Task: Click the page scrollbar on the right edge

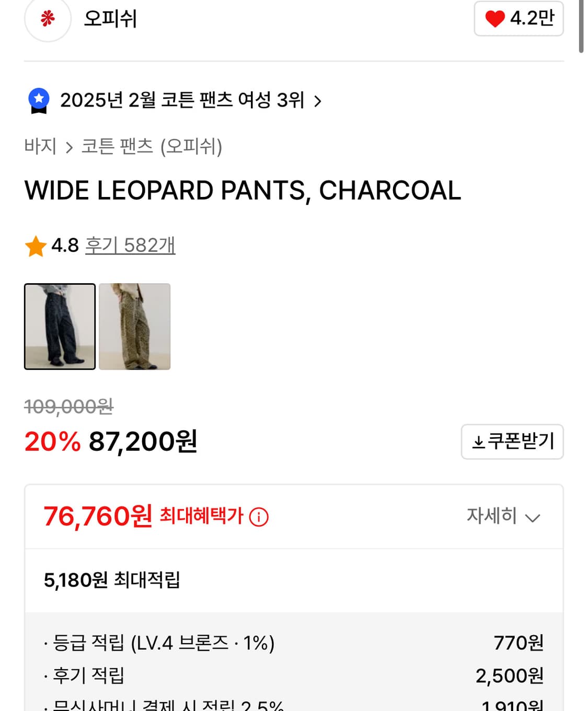Action: (x=581, y=26)
